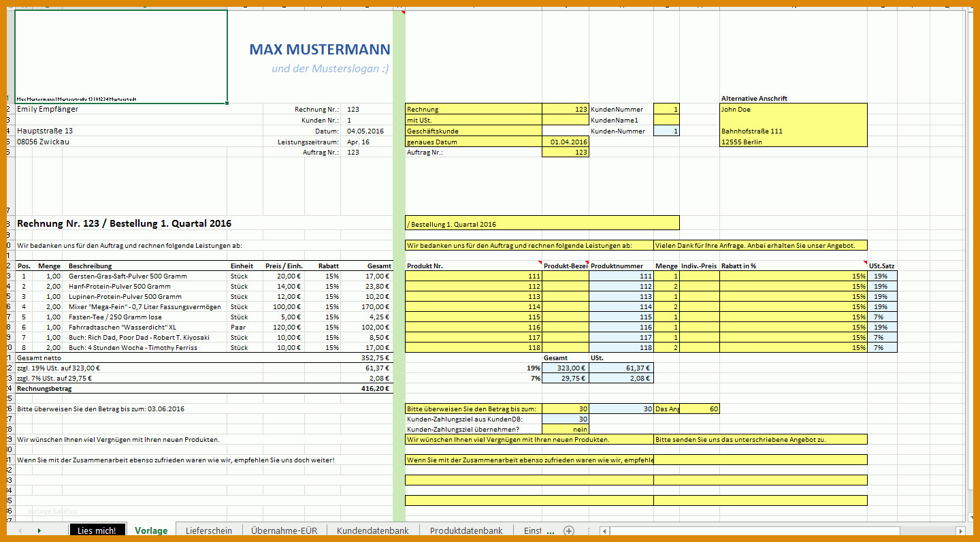
Task: Click 'Vielen Dank für Ihre Anfrage' cell
Action: [760, 245]
